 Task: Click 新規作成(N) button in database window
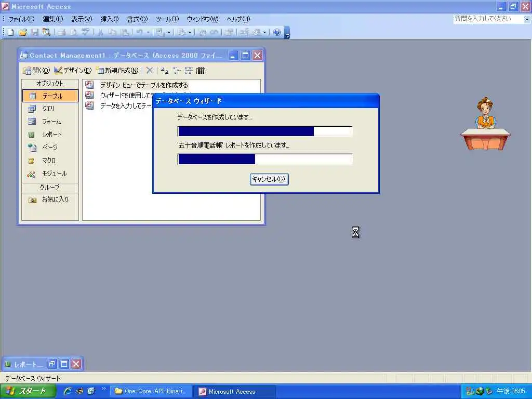(117, 70)
